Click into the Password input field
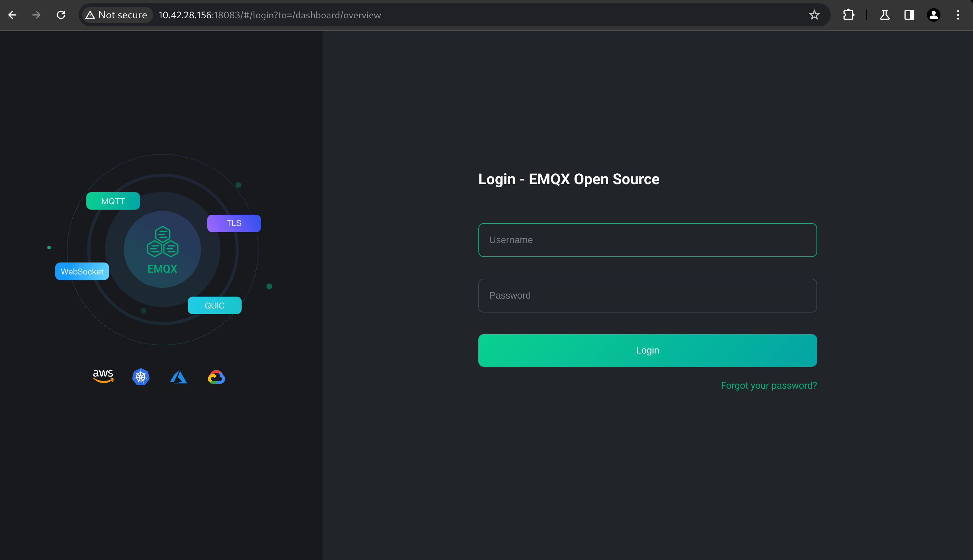The width and height of the screenshot is (973, 560). (x=647, y=295)
